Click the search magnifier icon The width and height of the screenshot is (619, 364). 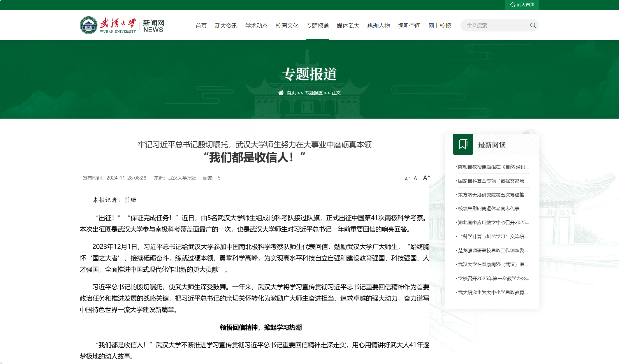tap(533, 25)
